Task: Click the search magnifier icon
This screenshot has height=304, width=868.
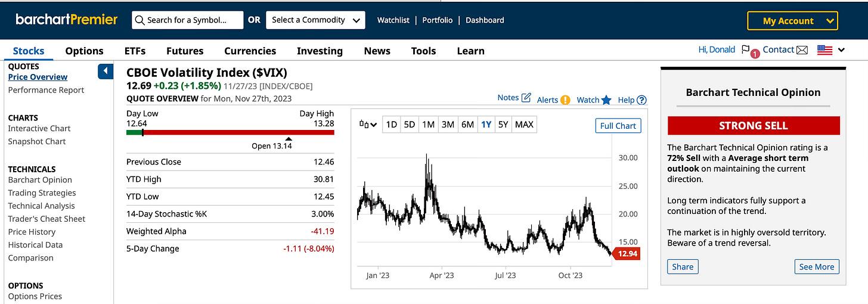Action: (139, 20)
